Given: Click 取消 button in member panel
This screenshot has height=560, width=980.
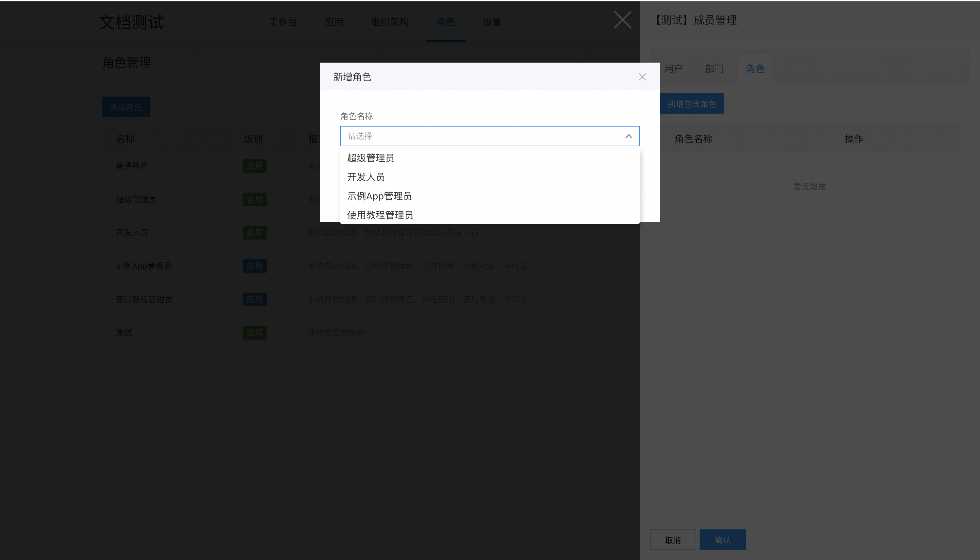Looking at the screenshot, I should tap(673, 540).
